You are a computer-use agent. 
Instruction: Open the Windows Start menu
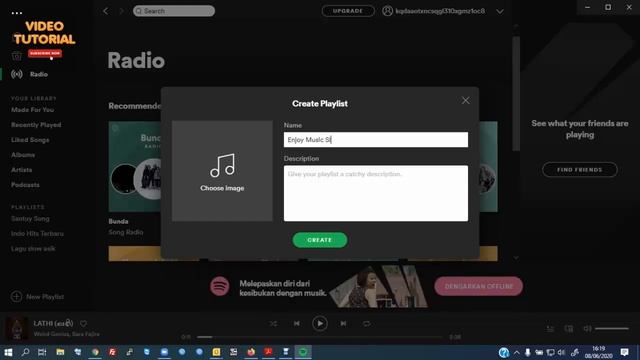(x=8, y=352)
